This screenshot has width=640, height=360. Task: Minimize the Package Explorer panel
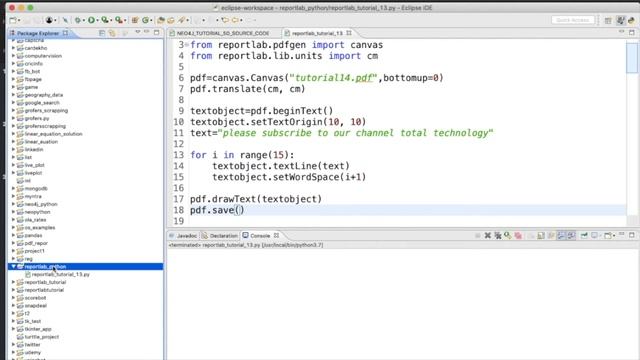pos(147,32)
